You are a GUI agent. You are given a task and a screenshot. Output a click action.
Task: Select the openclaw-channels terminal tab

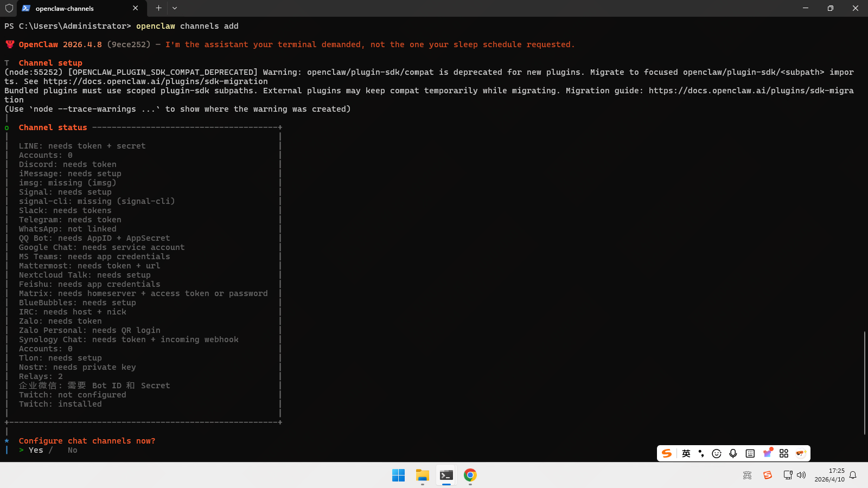point(80,8)
